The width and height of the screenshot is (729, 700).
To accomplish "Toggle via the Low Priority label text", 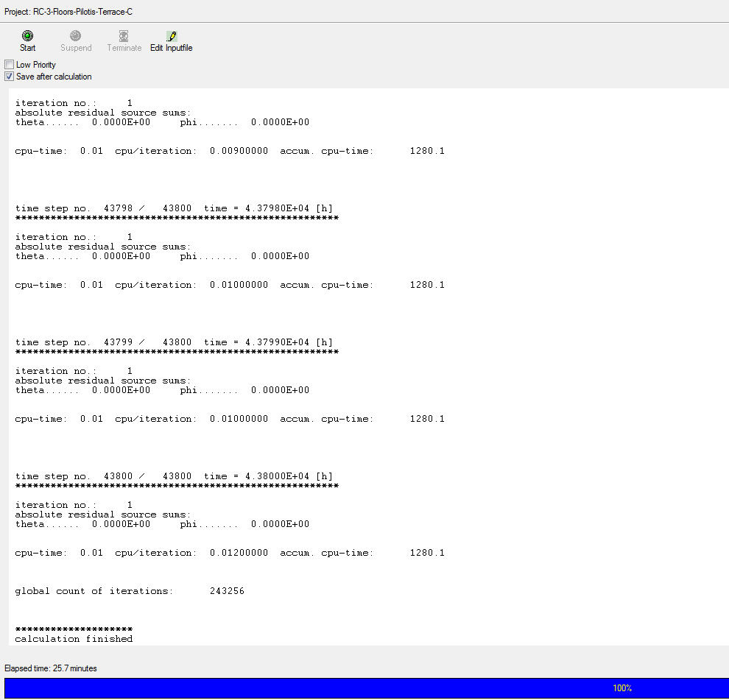I will (36, 65).
